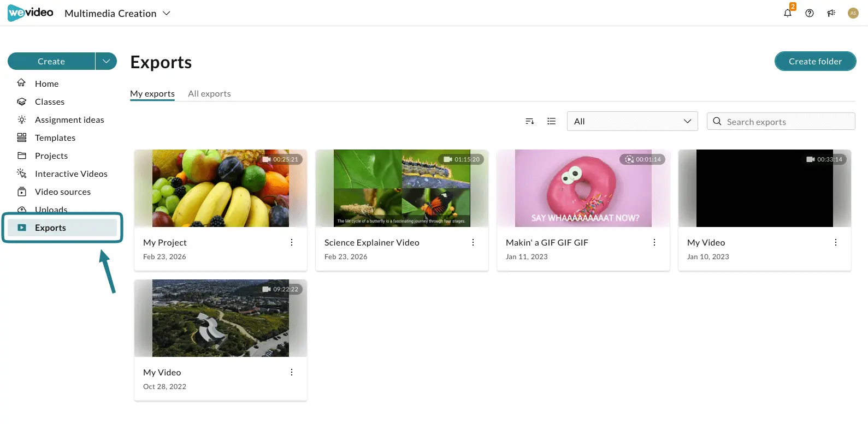
Task: Expand the Multimedia Creation dropdown
Action: click(167, 13)
